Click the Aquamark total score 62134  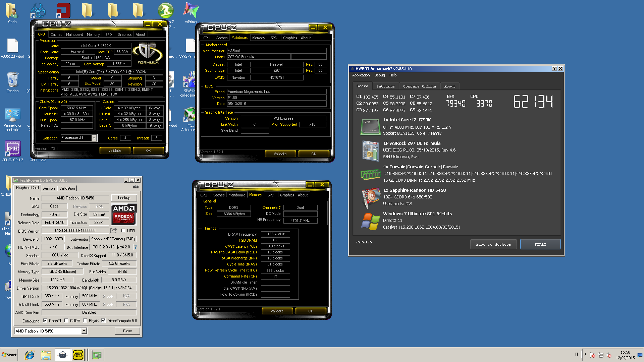[x=533, y=102]
